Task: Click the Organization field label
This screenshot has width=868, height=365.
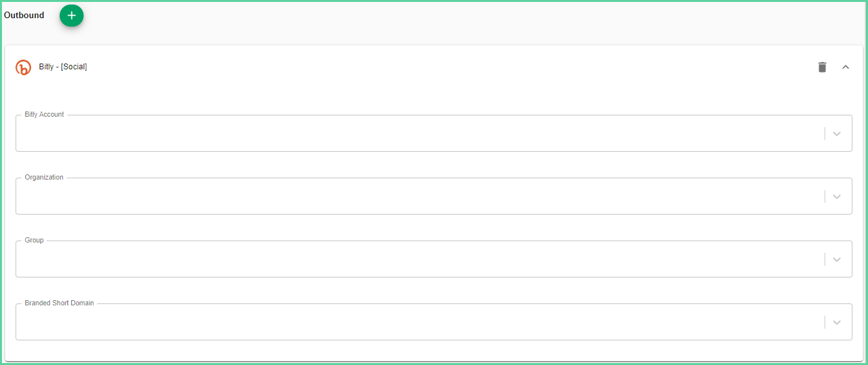Action: 44,177
